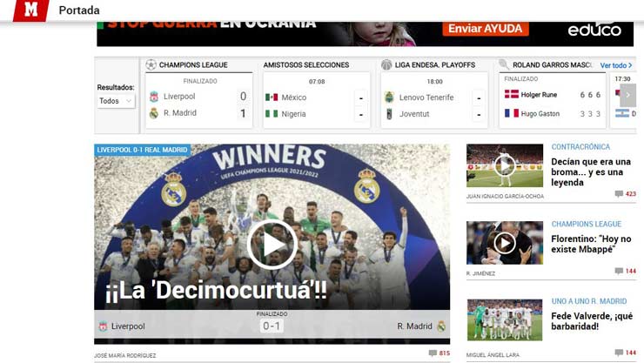The width and height of the screenshot is (644, 363).
Task: Click the R. Madrid crest under main photo
Action: [441, 326]
